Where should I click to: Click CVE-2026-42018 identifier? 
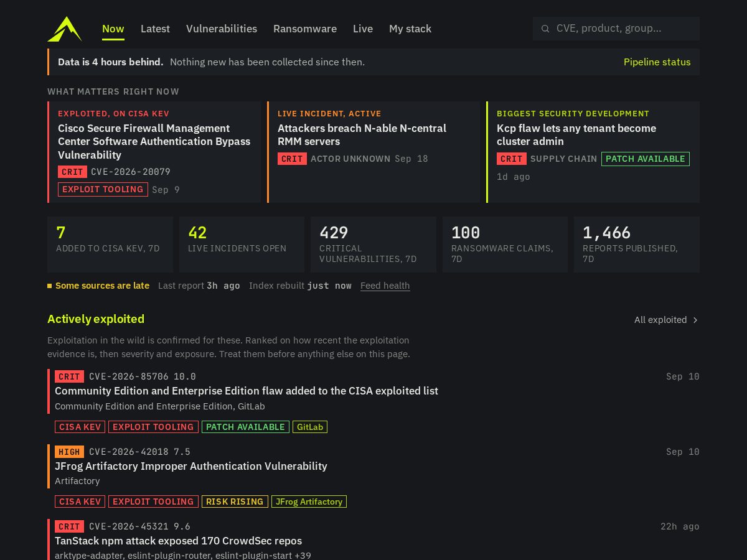click(x=129, y=452)
